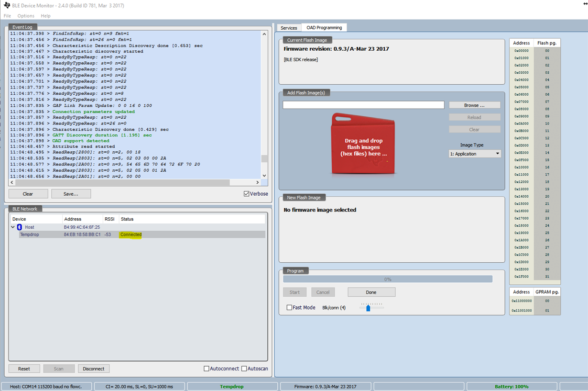Click the Status column header

tap(192, 219)
